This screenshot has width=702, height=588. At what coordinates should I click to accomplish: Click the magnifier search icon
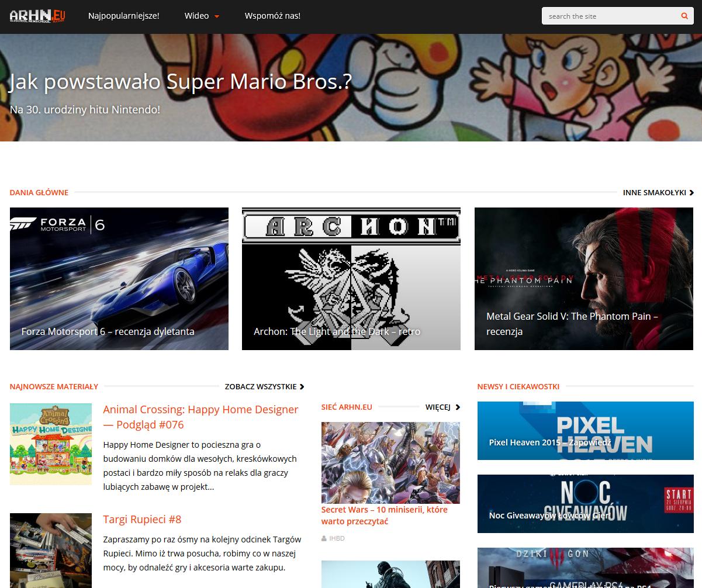(684, 16)
